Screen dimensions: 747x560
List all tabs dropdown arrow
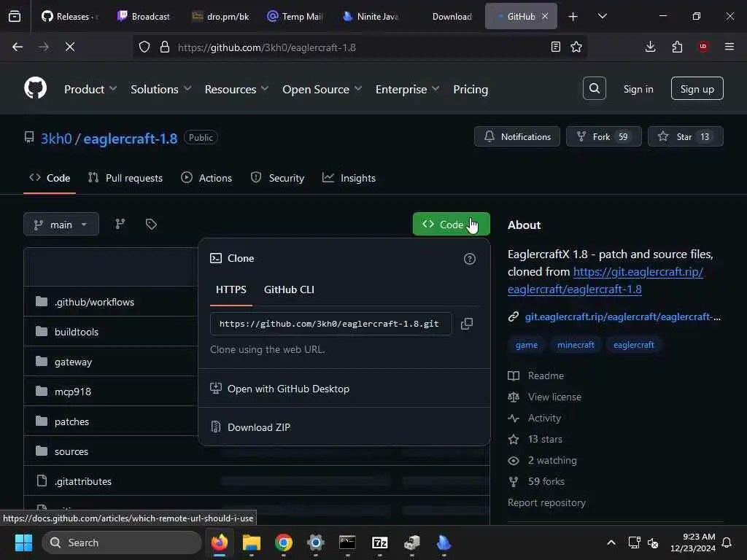click(602, 16)
